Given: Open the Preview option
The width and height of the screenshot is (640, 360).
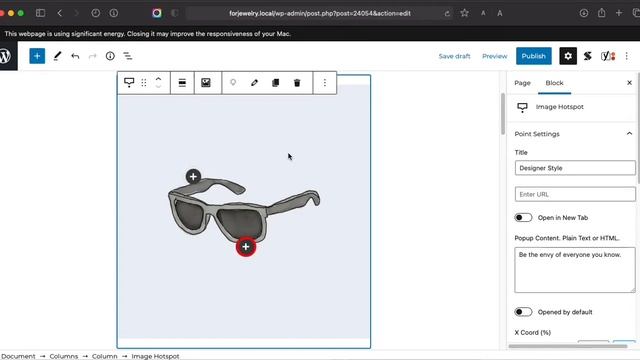Looking at the screenshot, I should 495,56.
